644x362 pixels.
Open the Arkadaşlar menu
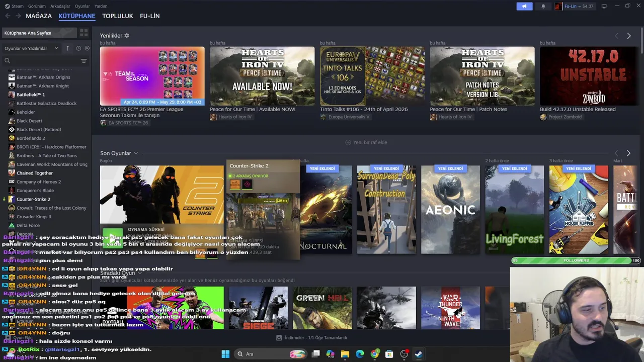pyautogui.click(x=60, y=6)
